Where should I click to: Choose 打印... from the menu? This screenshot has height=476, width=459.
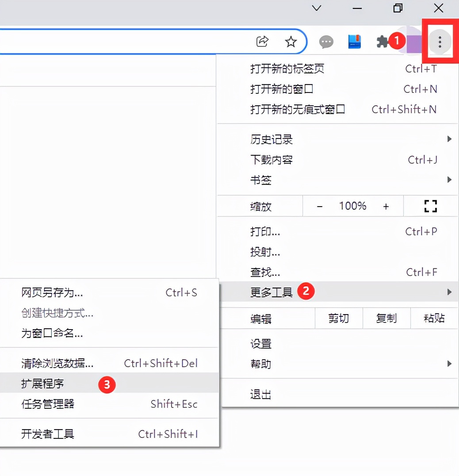pyautogui.click(x=337, y=232)
